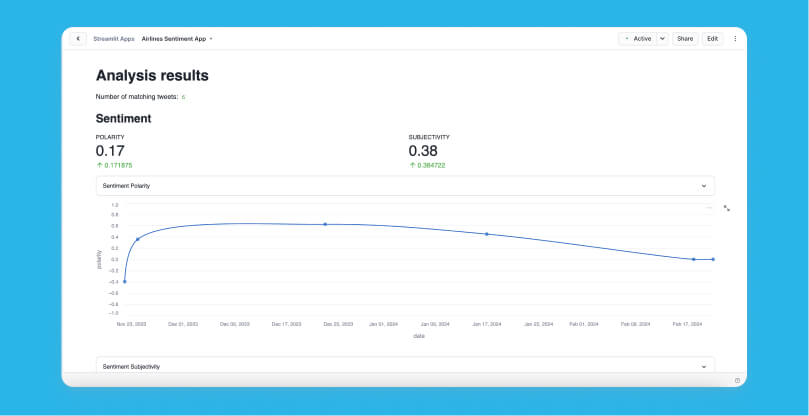
Task: Click the round icon in the bottom-right corner
Action: click(737, 380)
